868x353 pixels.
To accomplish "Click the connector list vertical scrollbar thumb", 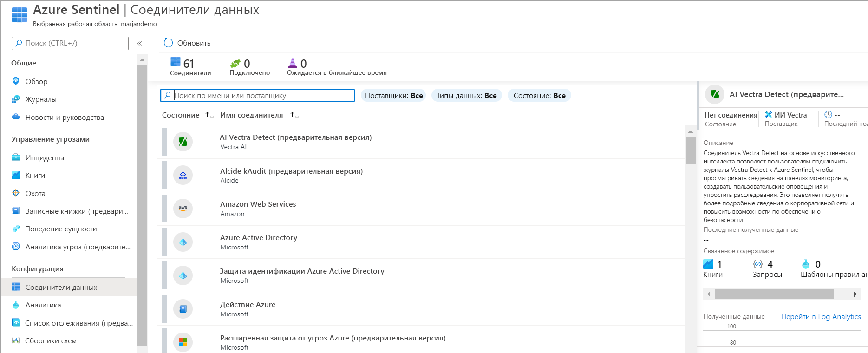I will [x=691, y=150].
